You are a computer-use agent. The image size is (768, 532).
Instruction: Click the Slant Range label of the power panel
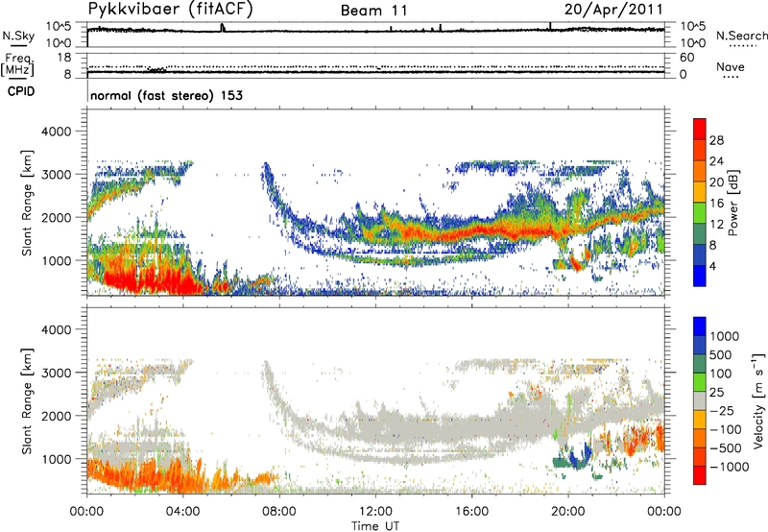click(x=27, y=204)
